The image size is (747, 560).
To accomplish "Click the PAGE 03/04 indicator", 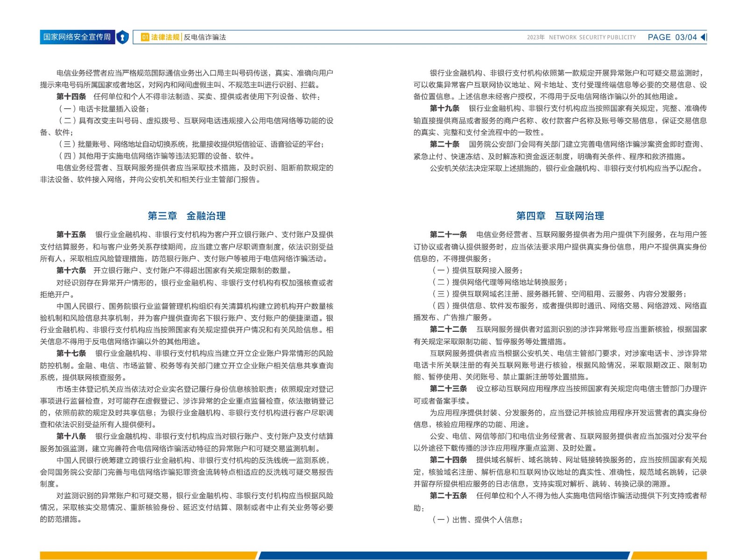I will (672, 37).
